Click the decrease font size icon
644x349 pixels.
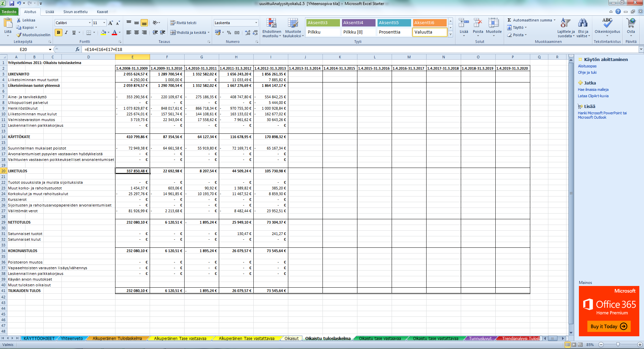pos(118,23)
